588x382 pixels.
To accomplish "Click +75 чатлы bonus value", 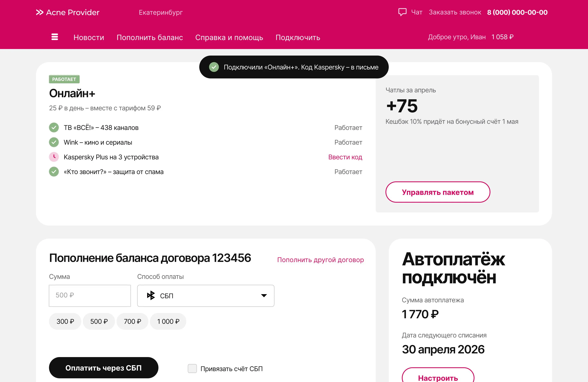I will (x=402, y=106).
